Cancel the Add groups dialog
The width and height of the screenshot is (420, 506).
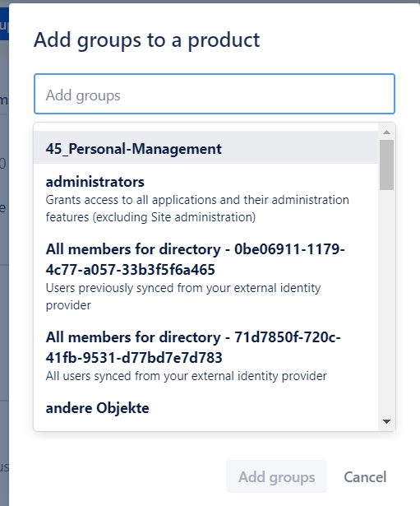click(365, 476)
